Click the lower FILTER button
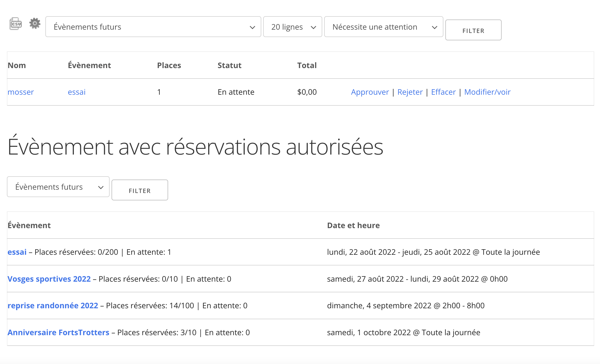 point(140,190)
